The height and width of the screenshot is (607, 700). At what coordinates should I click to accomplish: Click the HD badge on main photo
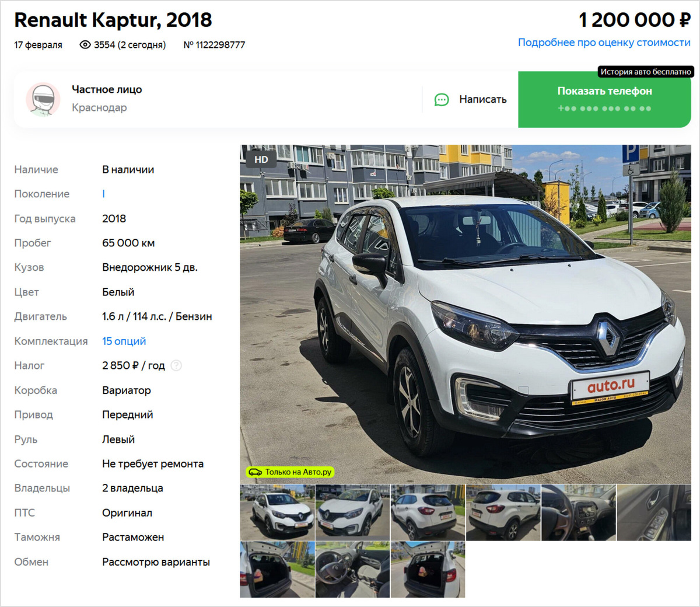(x=261, y=159)
